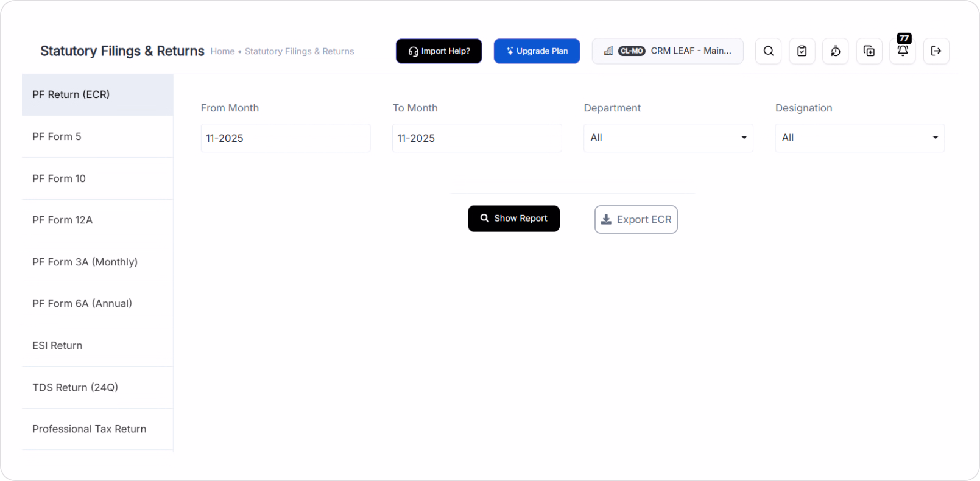Open the history clock icon
Screen dimensions: 980x481
836,51
